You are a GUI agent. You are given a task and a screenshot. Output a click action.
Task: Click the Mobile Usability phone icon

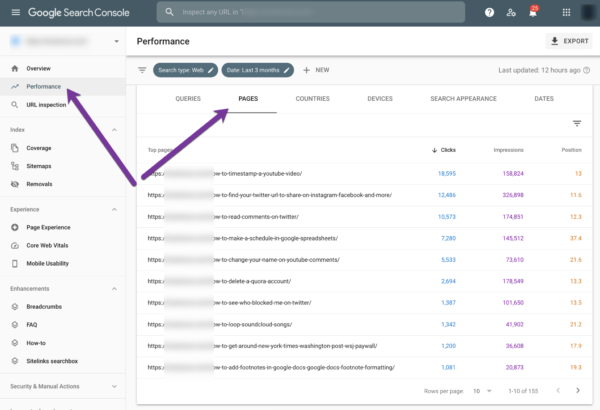click(15, 263)
